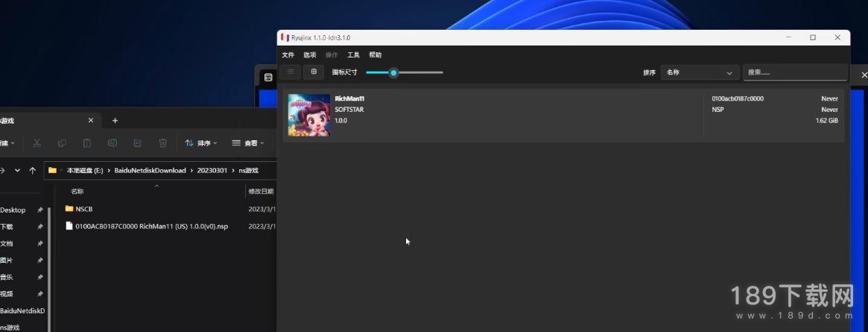Switch Ryujinx to grid view
868x332 pixels.
coord(314,72)
